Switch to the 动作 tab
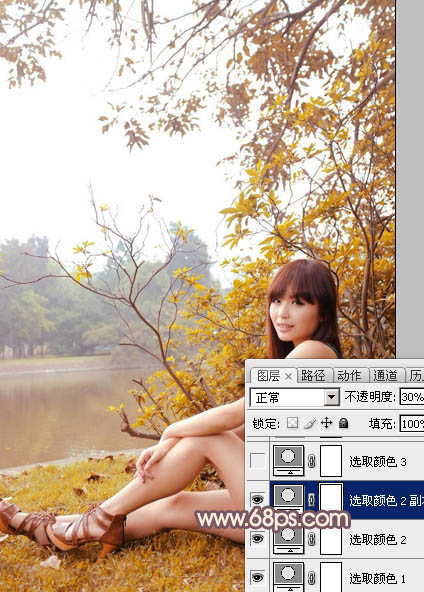Viewport: 424px width, 592px height. (350, 376)
